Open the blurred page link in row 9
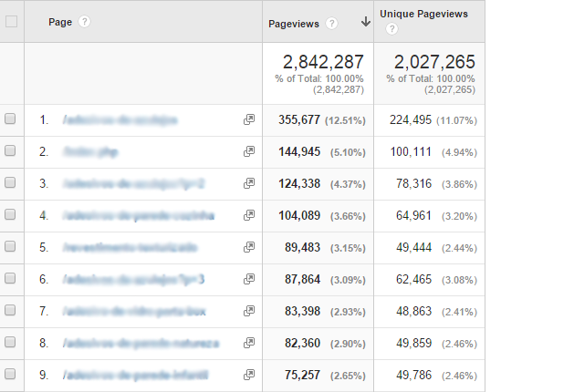The image size is (574, 392). click(135, 376)
